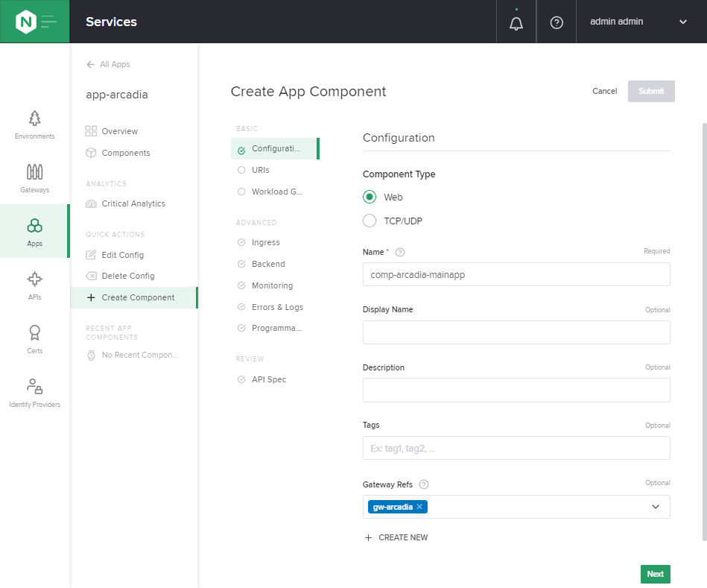Viewport: 707px width, 588px height.
Task: Click the Create Component plus icon
Action: tap(91, 297)
